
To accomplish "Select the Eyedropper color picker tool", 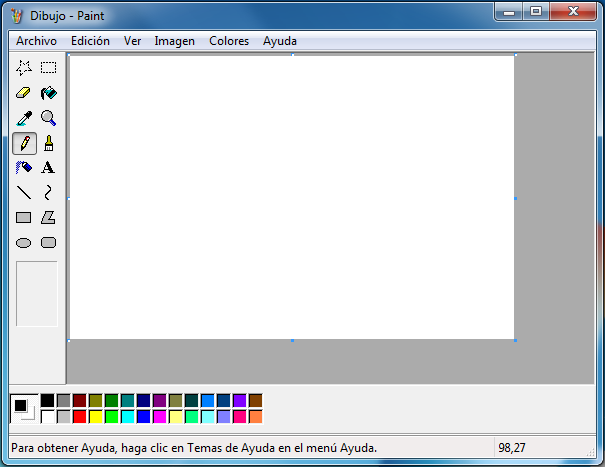I will pyautogui.click(x=24, y=118).
